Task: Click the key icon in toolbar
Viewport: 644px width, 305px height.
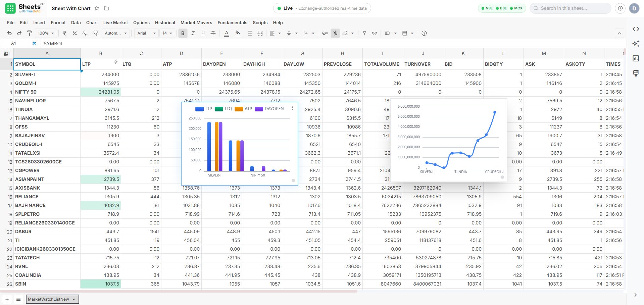Action: (x=325, y=33)
